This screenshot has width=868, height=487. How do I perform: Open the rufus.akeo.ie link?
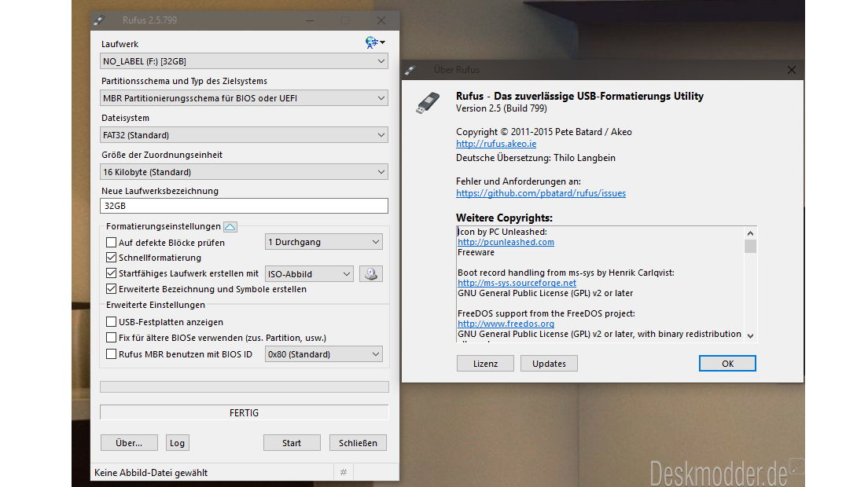(496, 144)
